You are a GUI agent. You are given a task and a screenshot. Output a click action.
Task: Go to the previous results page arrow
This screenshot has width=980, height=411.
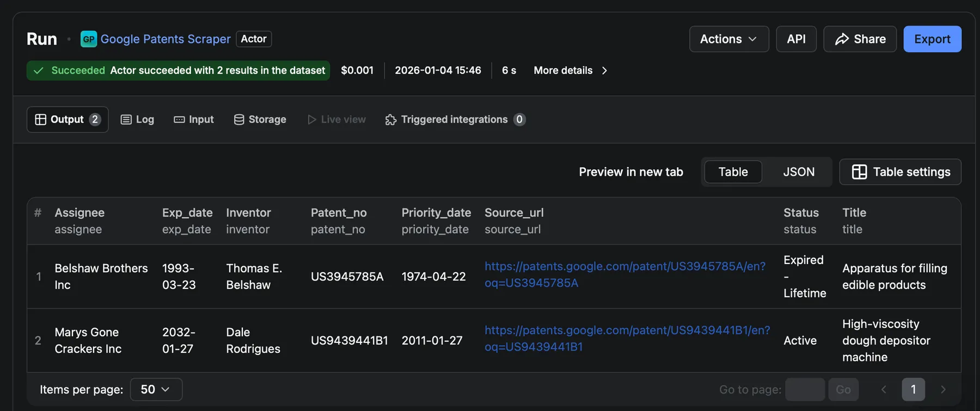pyautogui.click(x=884, y=390)
